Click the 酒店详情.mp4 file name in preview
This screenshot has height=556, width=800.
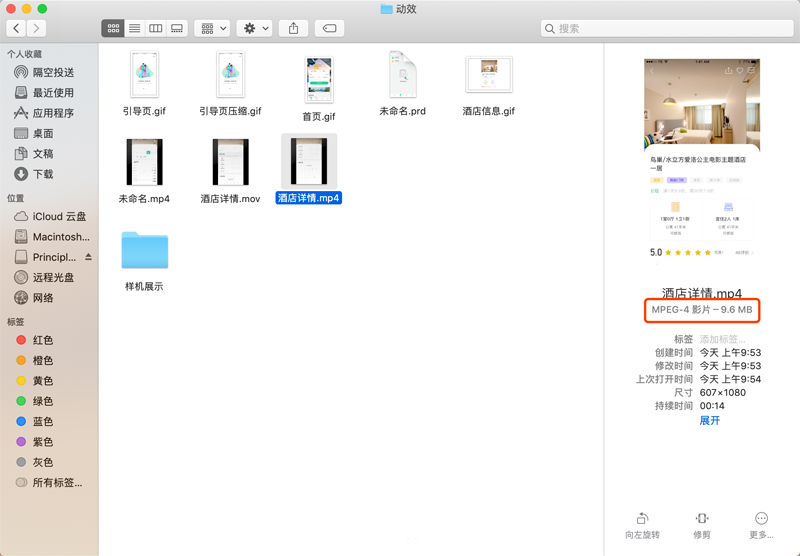pyautogui.click(x=702, y=293)
